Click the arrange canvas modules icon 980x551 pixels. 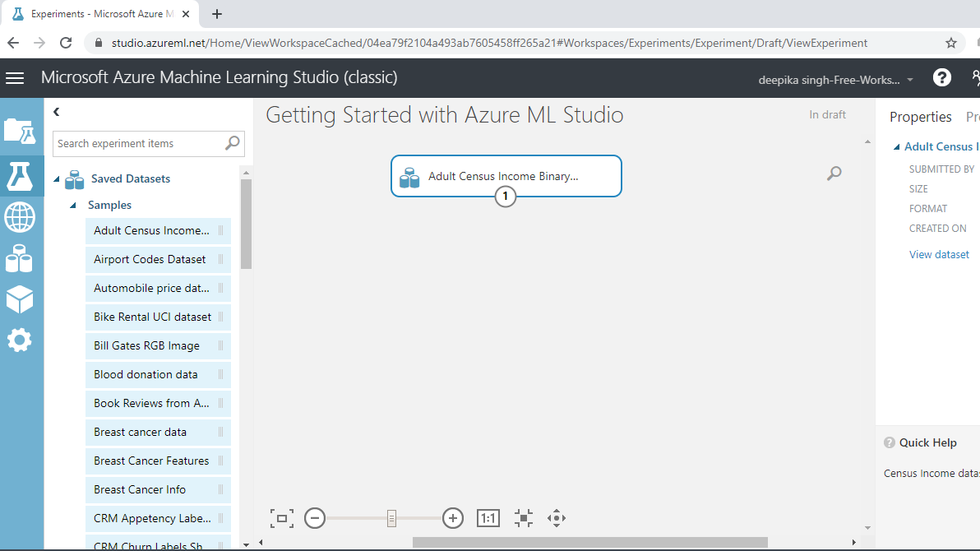point(524,518)
